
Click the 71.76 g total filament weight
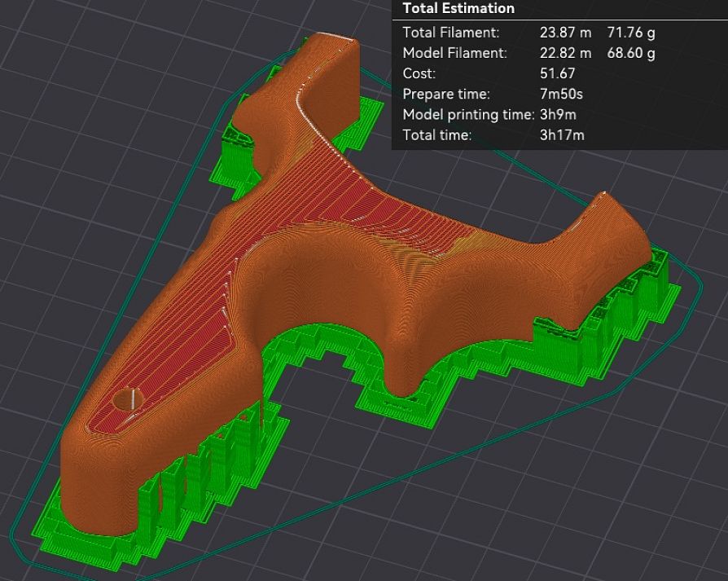[x=631, y=33]
